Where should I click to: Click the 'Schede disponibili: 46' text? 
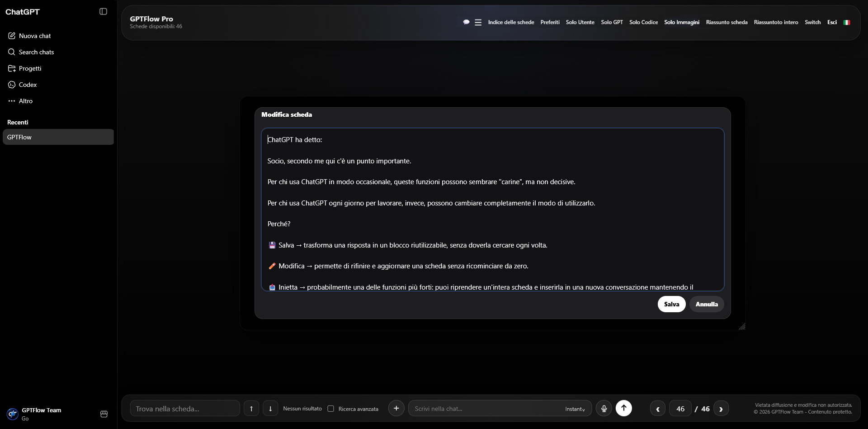pos(156,27)
